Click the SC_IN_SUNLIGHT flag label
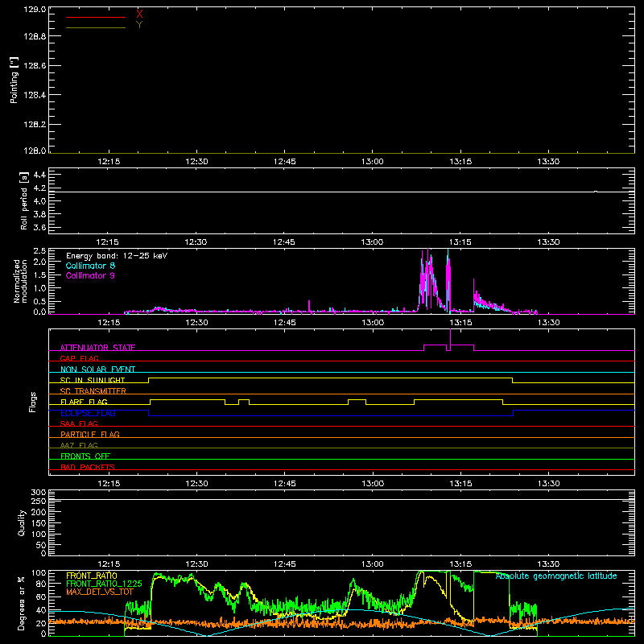Image resolution: width=644 pixels, height=644 pixels. [x=93, y=380]
